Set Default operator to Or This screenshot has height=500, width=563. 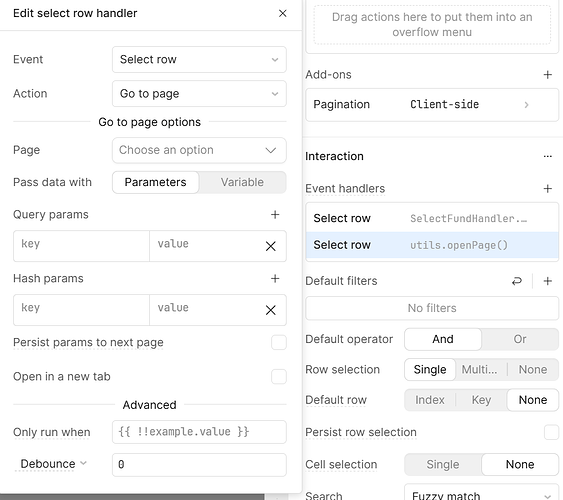pyautogui.click(x=520, y=339)
